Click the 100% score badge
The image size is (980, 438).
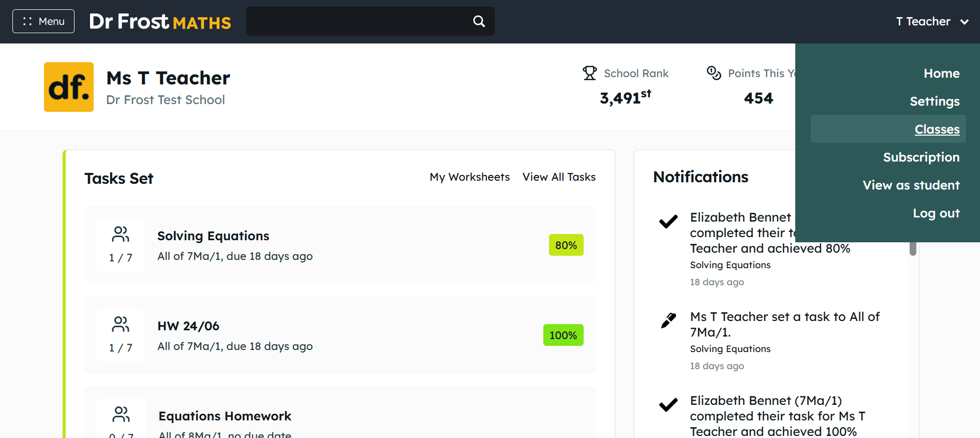(x=563, y=335)
